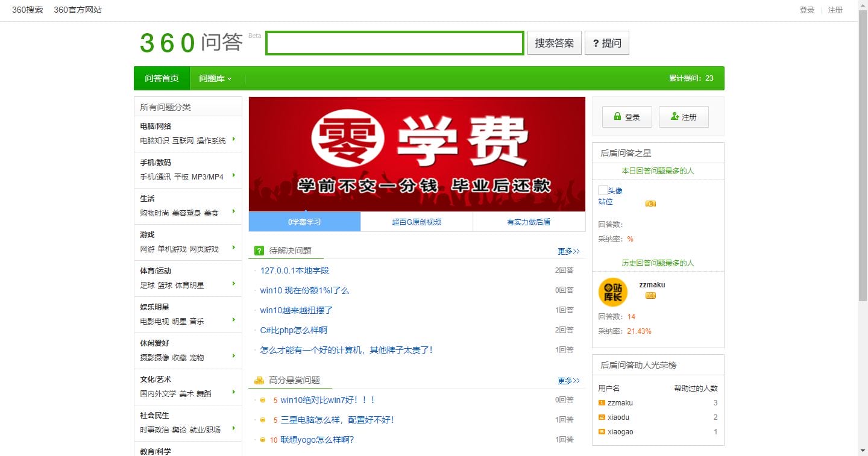Click the green question mark icon beside 待解决问题
Screen dimensions: 868x456
tap(259, 250)
